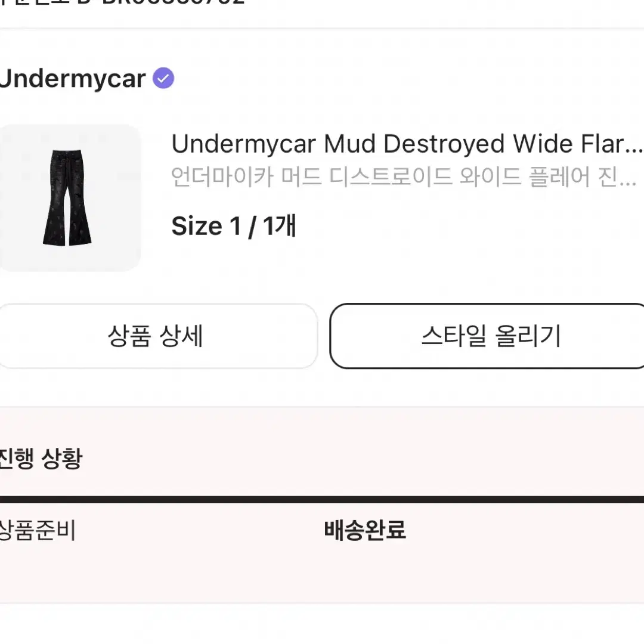Viewport: 644px width, 644px height.
Task: Tap the 스타일 올리기 button
Action: (x=487, y=336)
